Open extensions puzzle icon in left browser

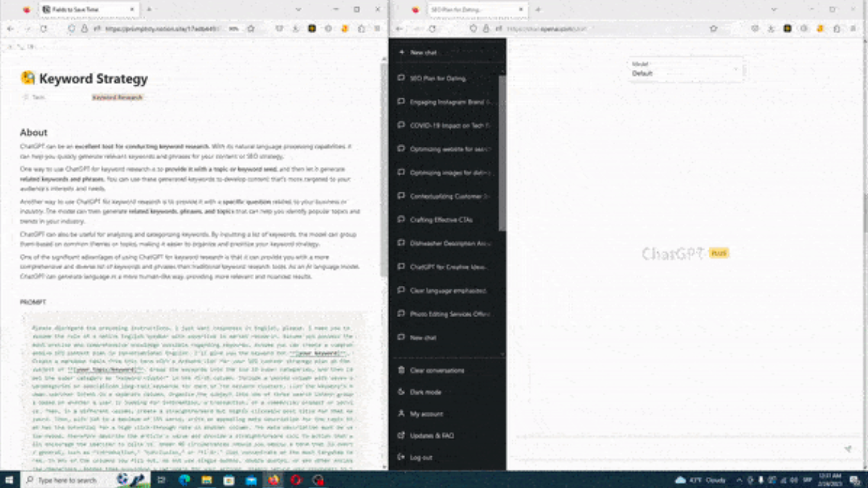coord(361,29)
